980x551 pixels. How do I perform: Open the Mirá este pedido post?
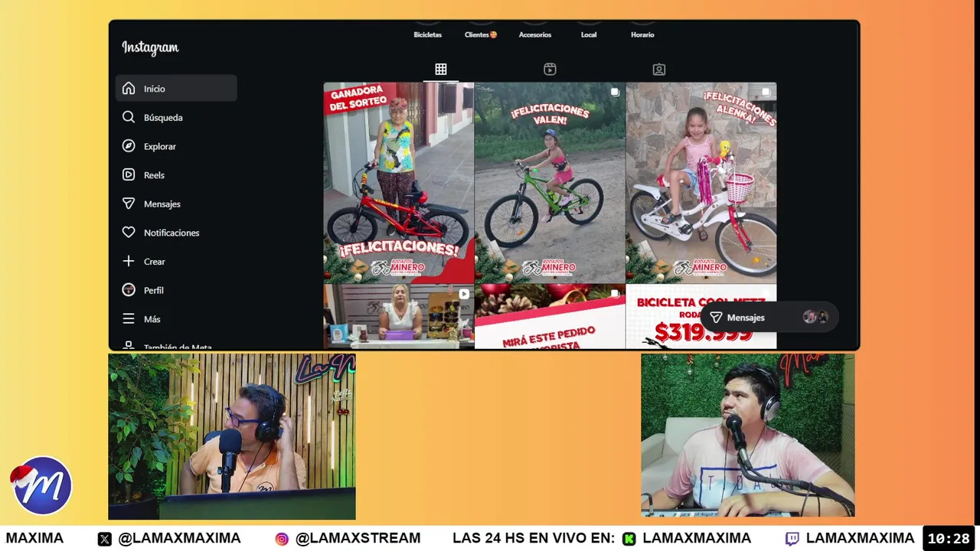[550, 317]
